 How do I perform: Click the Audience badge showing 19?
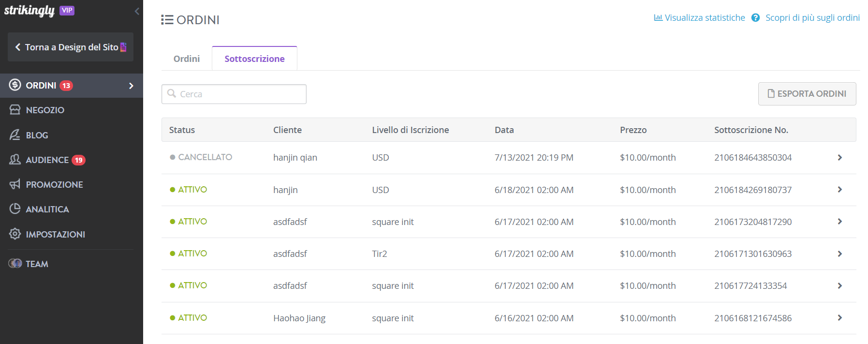click(78, 160)
